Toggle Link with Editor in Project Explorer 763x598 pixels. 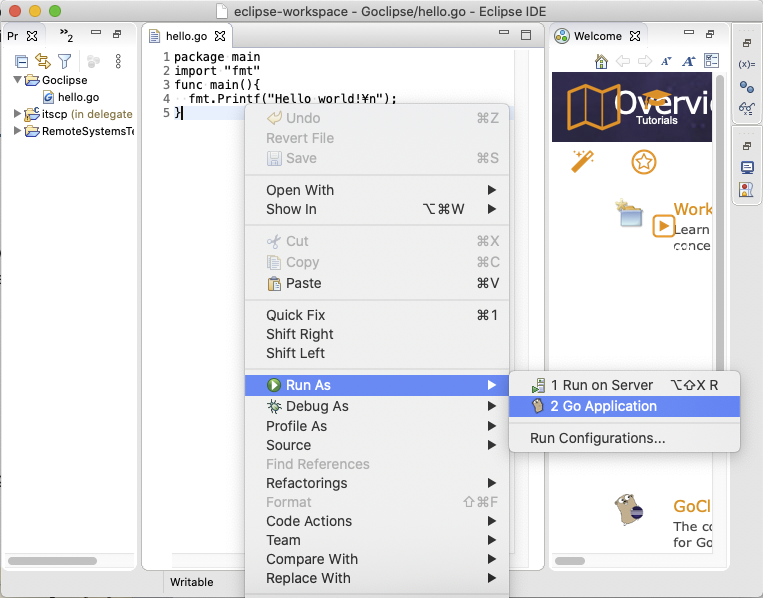click(42, 61)
